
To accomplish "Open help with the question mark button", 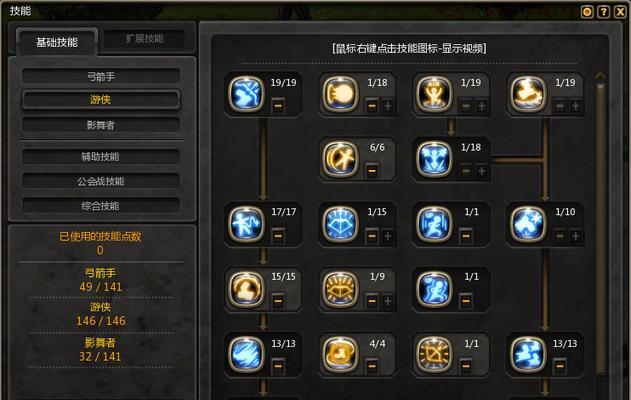I will tap(603, 12).
